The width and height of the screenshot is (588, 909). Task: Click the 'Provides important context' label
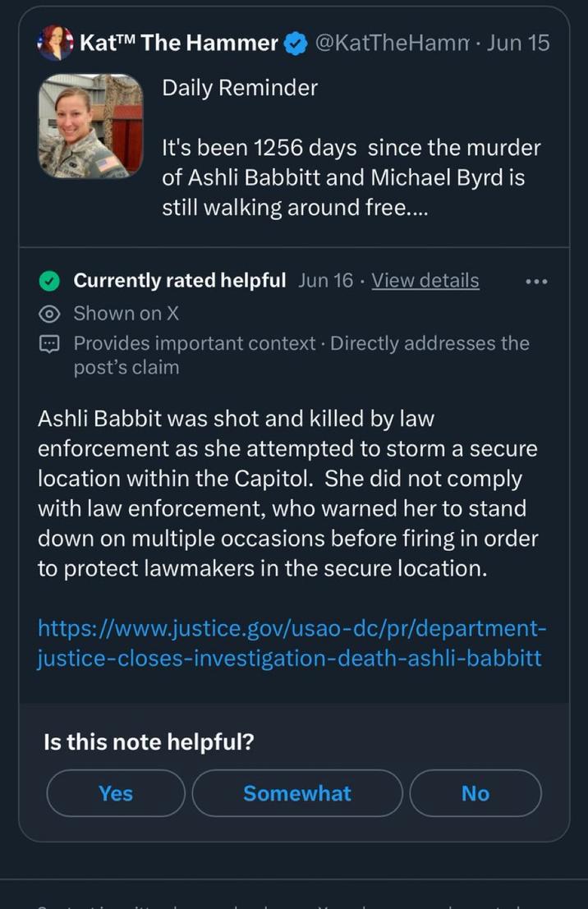pyautogui.click(x=191, y=343)
